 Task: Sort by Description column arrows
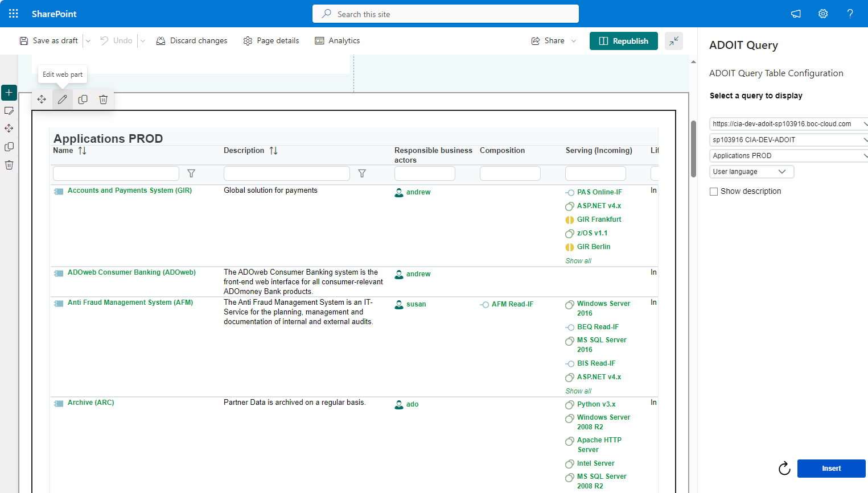[273, 151]
